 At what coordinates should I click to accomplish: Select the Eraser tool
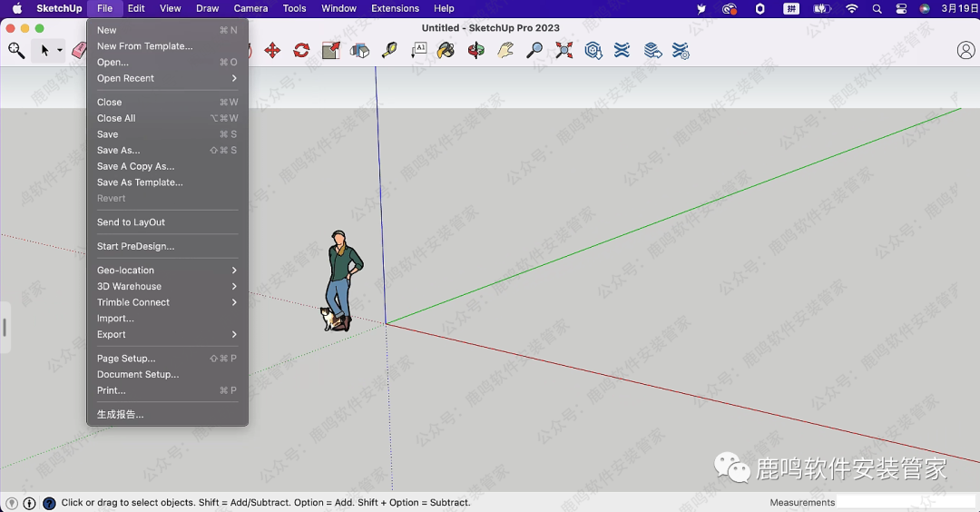pyautogui.click(x=79, y=51)
